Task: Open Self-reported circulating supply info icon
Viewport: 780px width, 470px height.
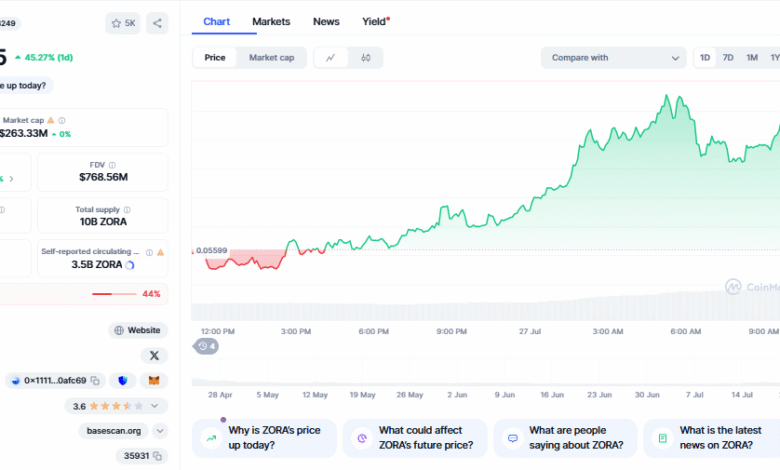Action: tap(149, 253)
